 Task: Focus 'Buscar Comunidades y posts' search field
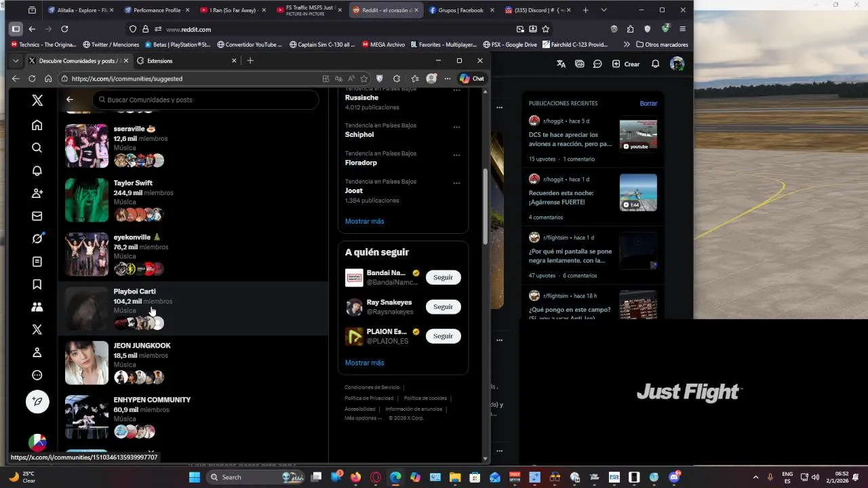coord(205,100)
